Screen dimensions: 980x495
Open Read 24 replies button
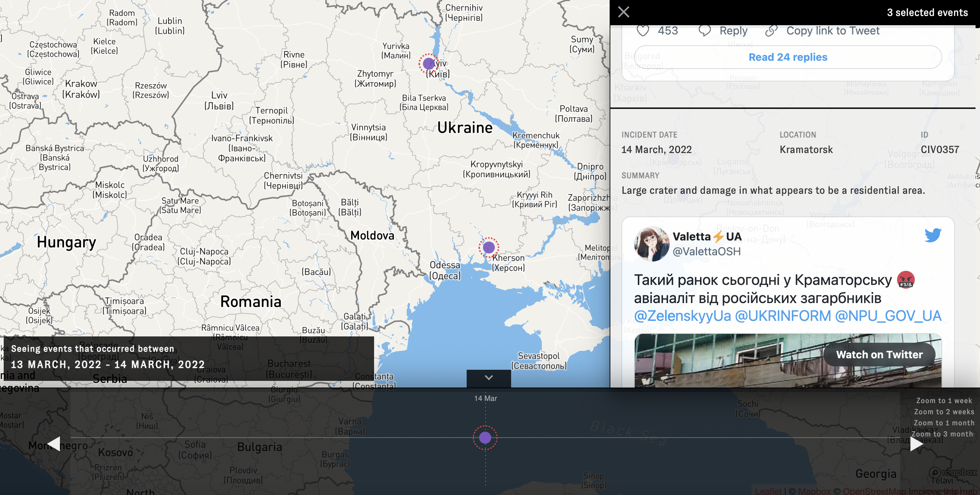point(787,57)
